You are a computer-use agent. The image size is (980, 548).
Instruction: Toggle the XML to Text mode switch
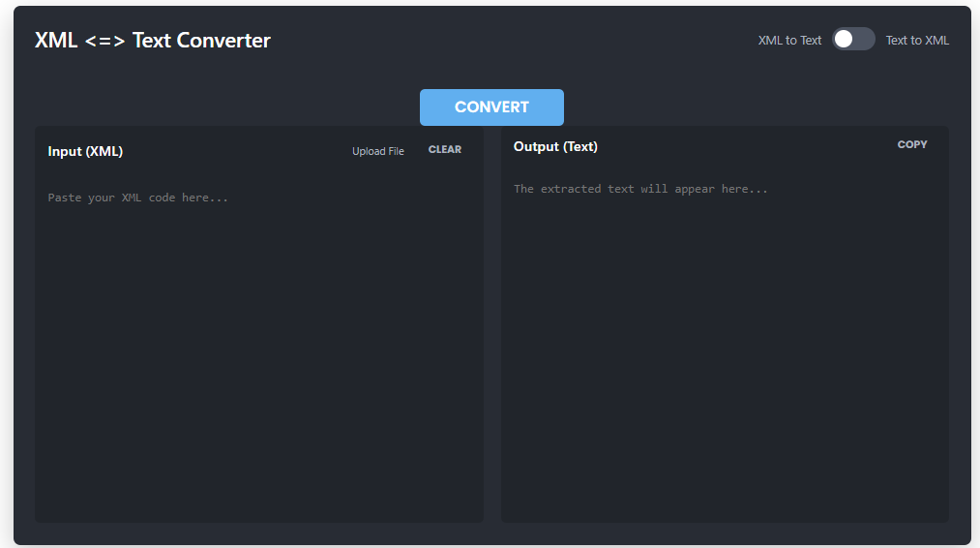click(x=853, y=40)
